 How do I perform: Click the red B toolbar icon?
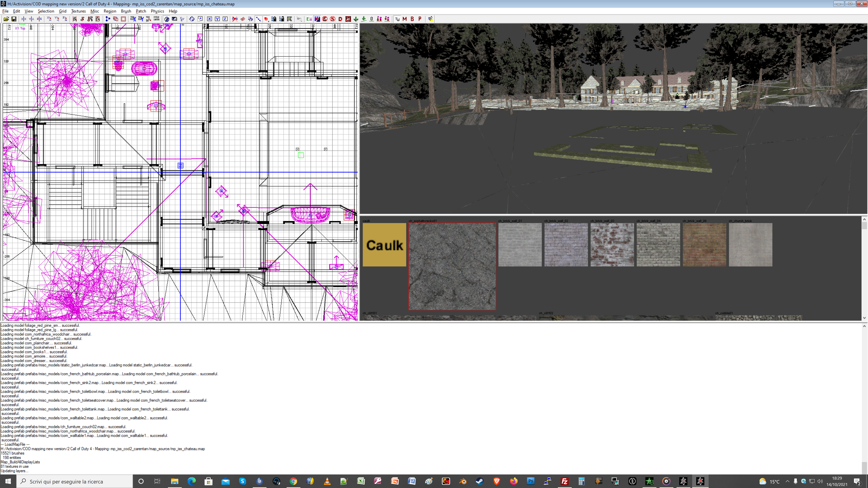click(x=413, y=19)
